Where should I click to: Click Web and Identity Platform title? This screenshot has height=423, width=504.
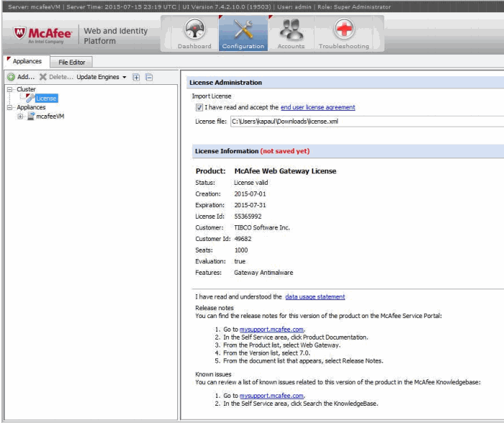[x=116, y=36]
